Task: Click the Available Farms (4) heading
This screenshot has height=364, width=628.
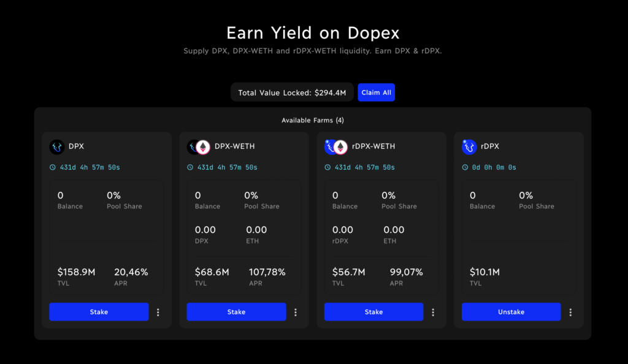Action: tap(313, 120)
